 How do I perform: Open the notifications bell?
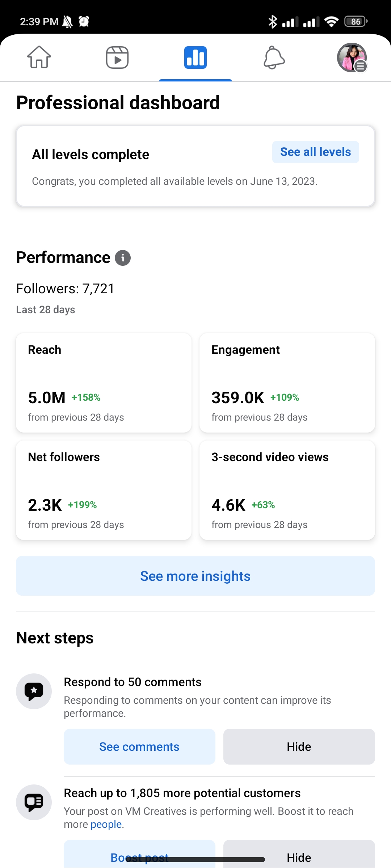(274, 58)
